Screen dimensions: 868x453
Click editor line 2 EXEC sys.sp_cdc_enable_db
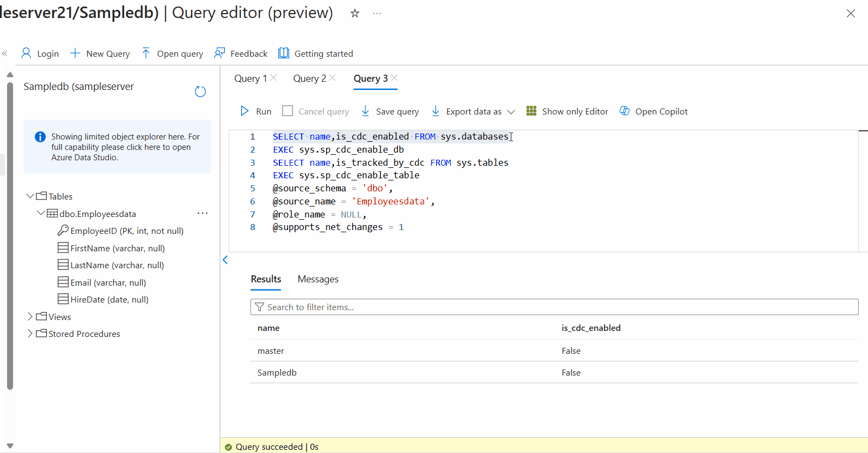(x=338, y=149)
